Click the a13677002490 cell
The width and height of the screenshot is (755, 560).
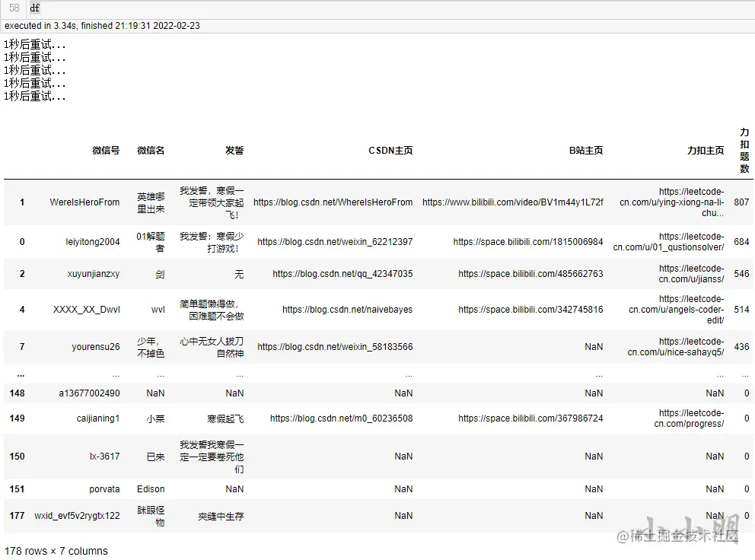pyautogui.click(x=90, y=393)
